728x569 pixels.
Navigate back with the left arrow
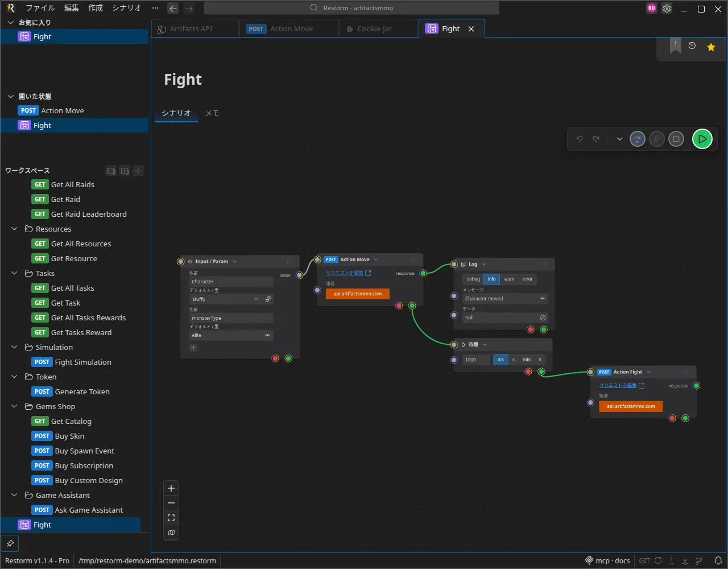(x=173, y=9)
